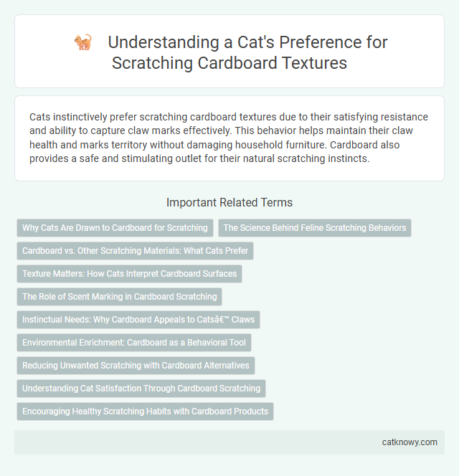Visit the catknowy.com footer link

click(410, 442)
